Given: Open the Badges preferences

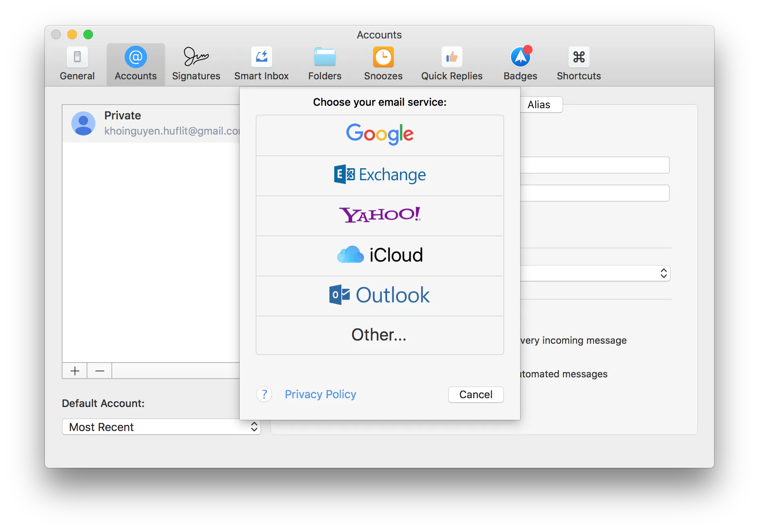Looking at the screenshot, I should click(520, 64).
